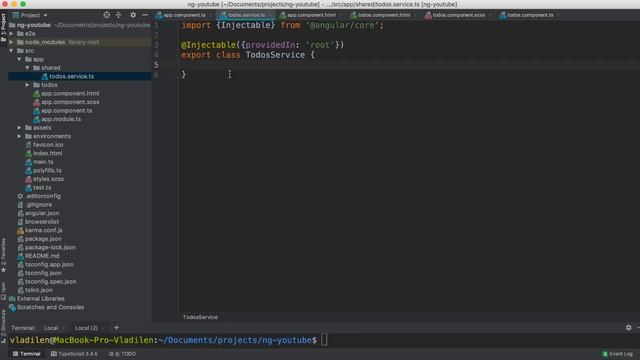640x360 pixels.
Task: Expand the node_modules folder
Action: (11, 42)
